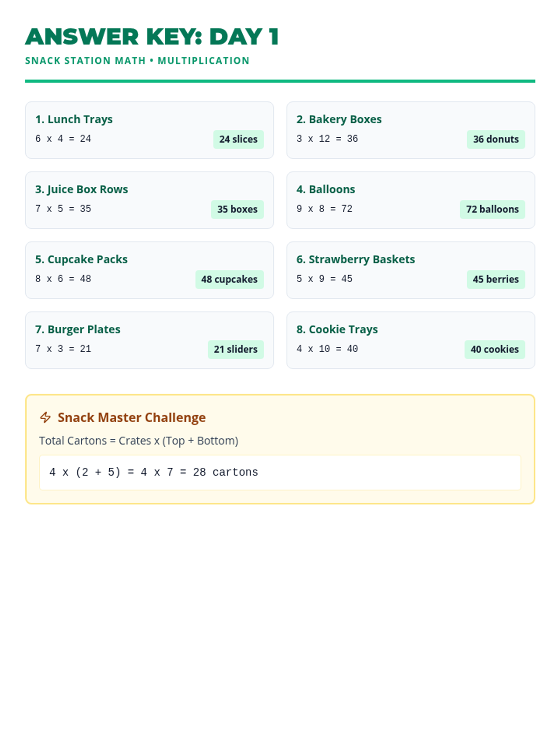Click the 9 x 8 = 72 equation

point(324,209)
